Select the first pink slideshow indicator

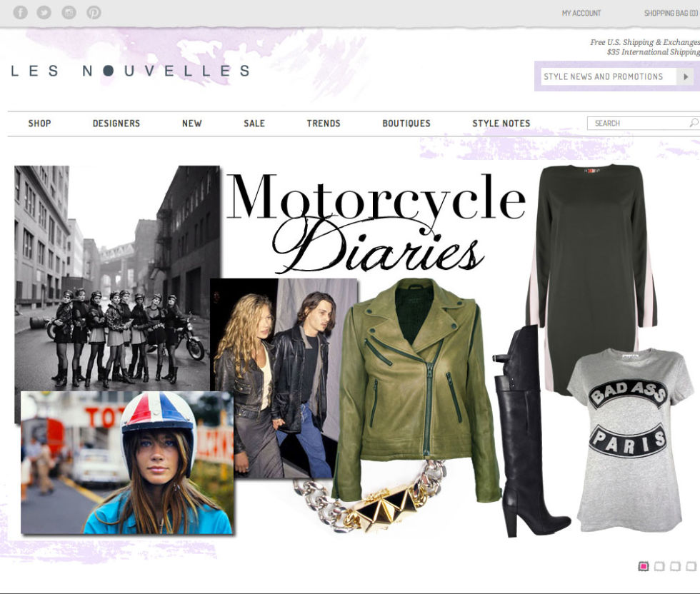click(x=644, y=566)
